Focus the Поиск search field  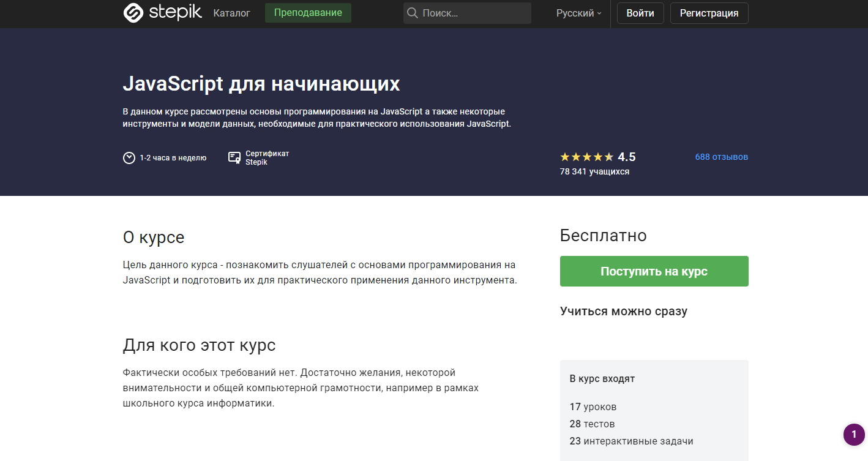click(467, 13)
